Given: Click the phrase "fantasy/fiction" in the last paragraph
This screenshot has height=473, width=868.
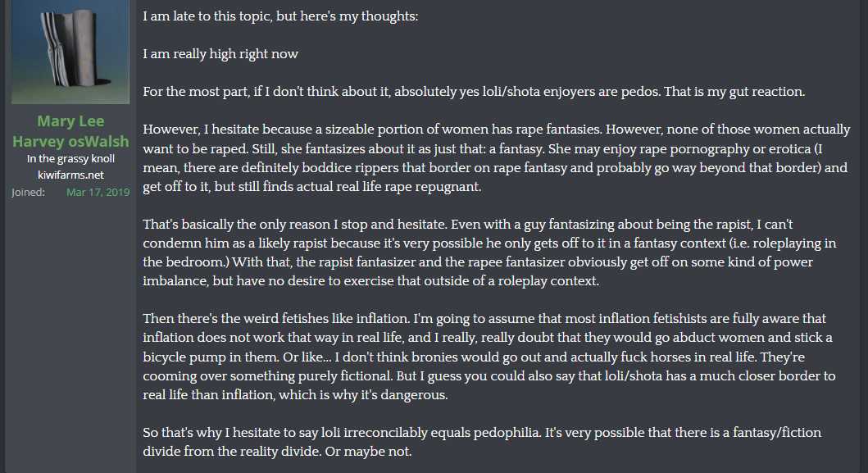Looking at the screenshot, I should (775, 432).
